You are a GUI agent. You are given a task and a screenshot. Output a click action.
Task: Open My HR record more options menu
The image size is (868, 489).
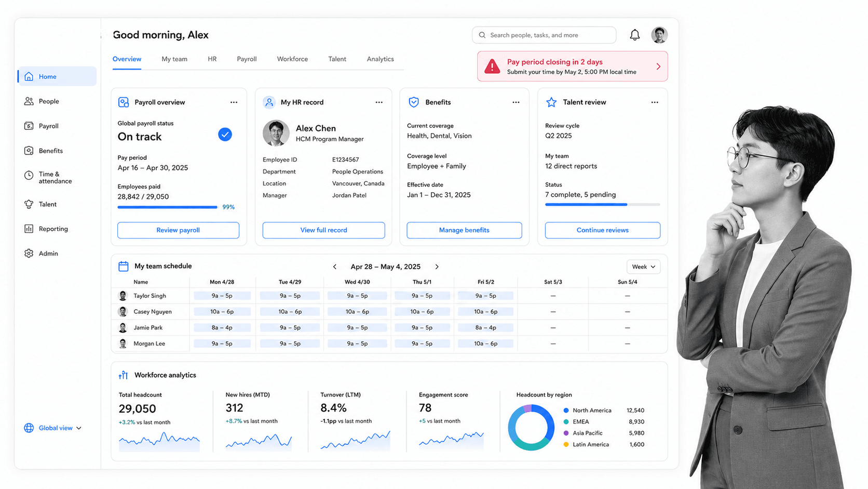point(379,102)
